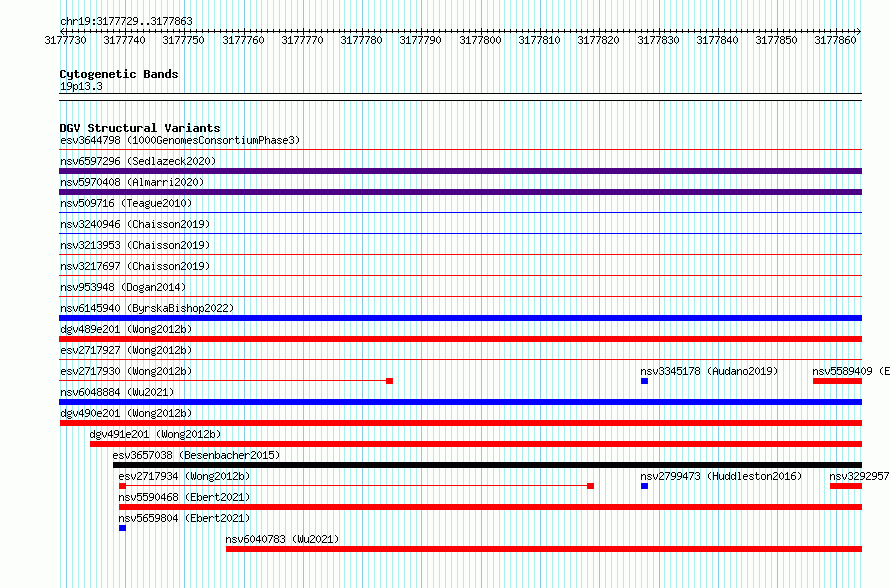Select ruler position 3177790
The height and width of the screenshot is (588, 890).
(420, 40)
